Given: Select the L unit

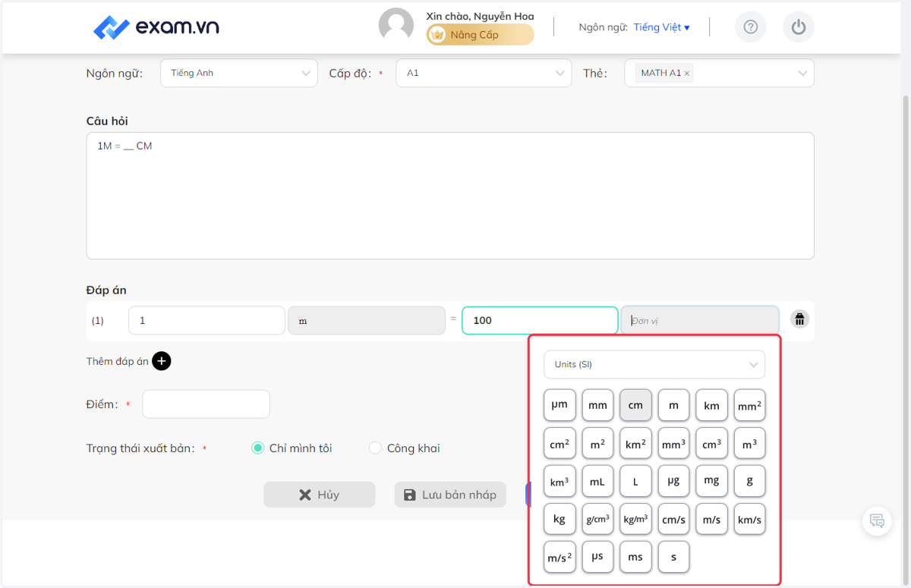Looking at the screenshot, I should point(635,481).
